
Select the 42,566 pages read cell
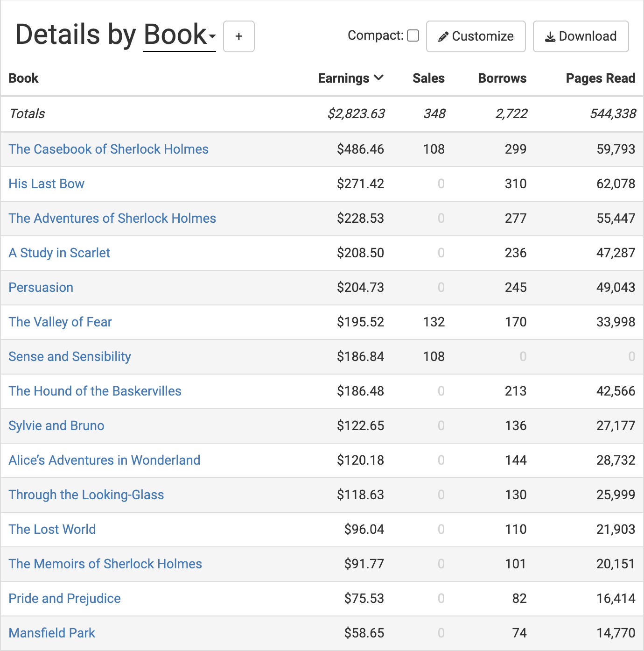pyautogui.click(x=616, y=391)
